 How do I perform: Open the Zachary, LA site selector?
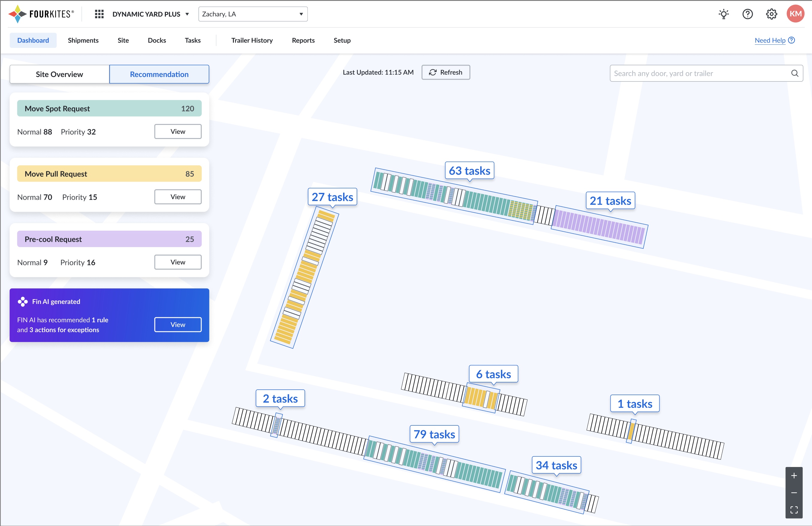pyautogui.click(x=253, y=14)
